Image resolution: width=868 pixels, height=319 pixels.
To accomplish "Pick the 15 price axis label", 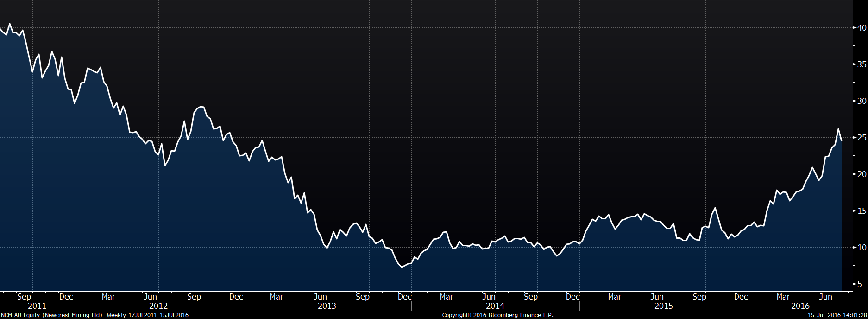I will pos(862,211).
